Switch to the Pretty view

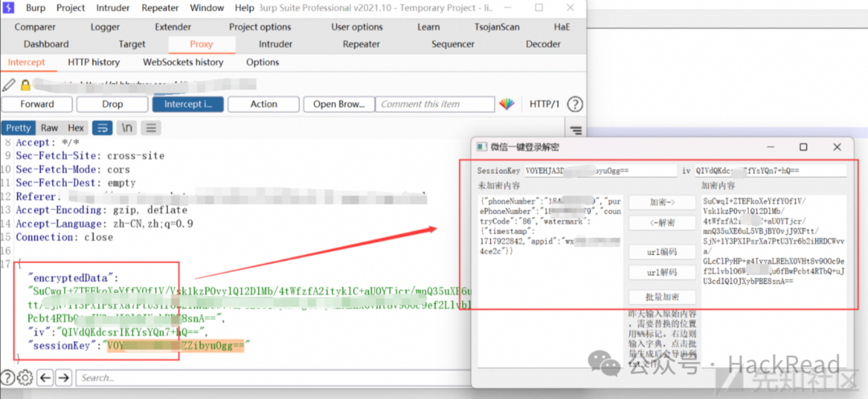click(x=18, y=128)
